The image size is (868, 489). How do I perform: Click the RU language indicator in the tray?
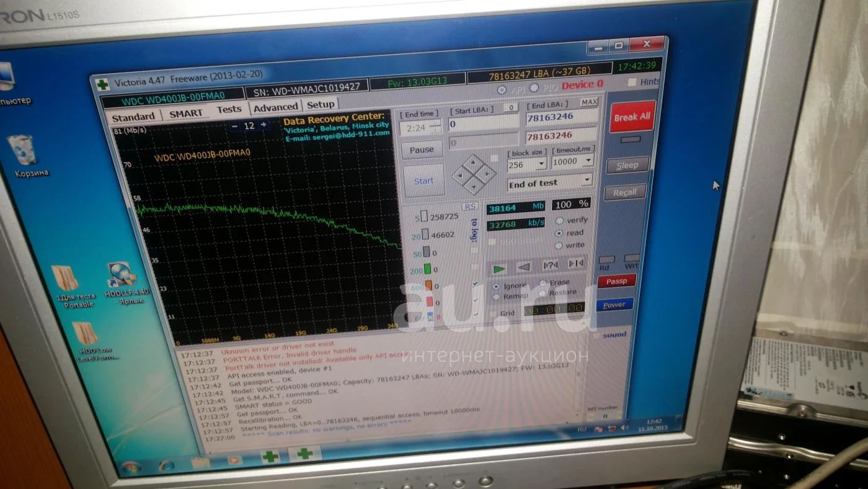point(582,429)
